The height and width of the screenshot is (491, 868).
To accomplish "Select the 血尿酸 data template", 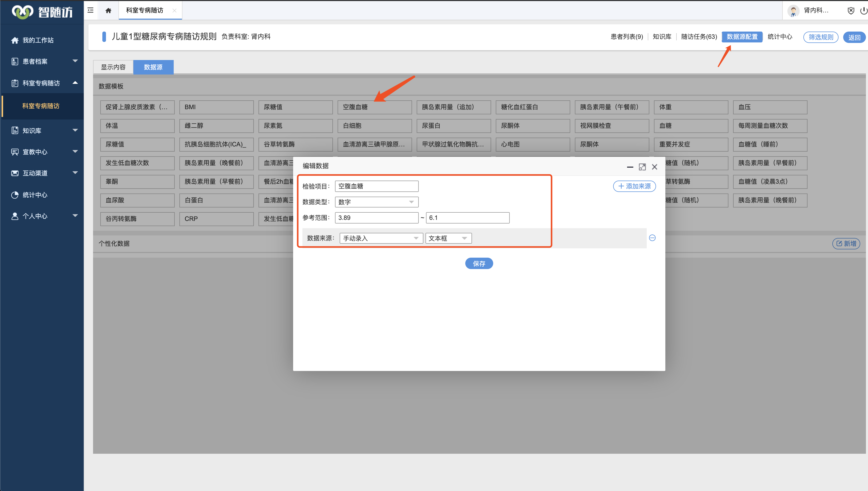I will tap(138, 200).
